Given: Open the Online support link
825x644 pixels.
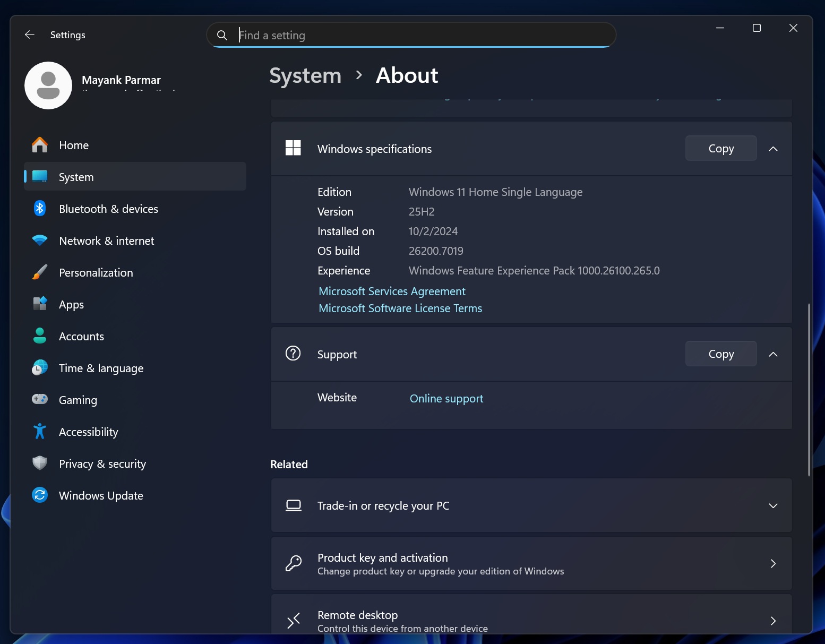Looking at the screenshot, I should click(446, 398).
